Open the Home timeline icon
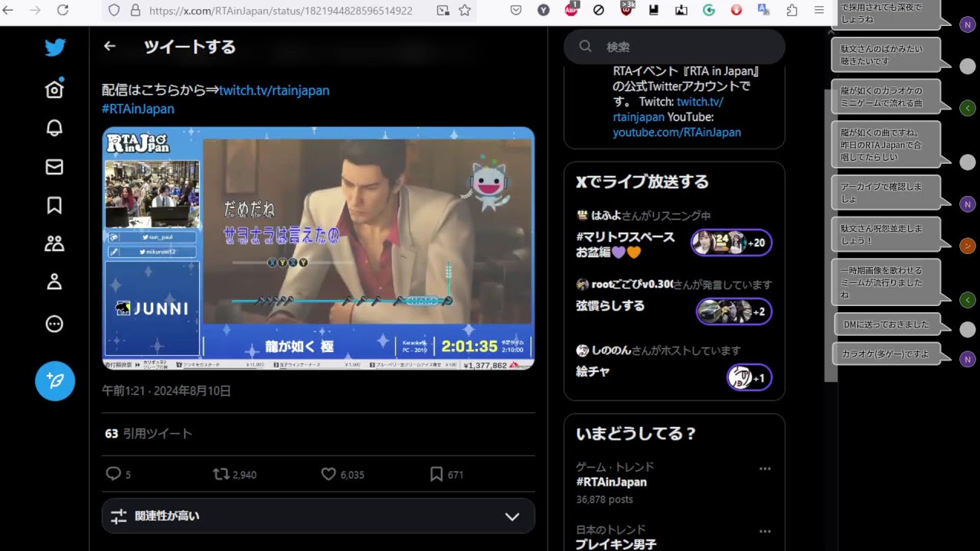980x551 pixels. point(54,89)
